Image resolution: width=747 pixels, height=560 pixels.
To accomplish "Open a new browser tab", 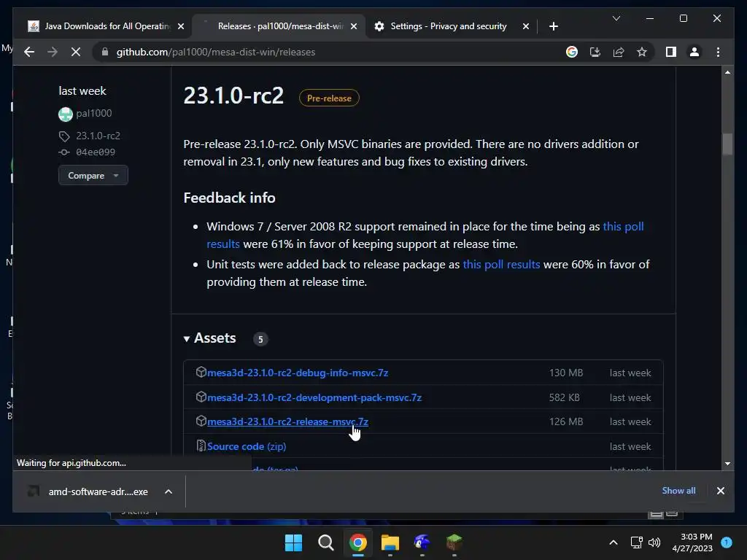I will pos(553,26).
